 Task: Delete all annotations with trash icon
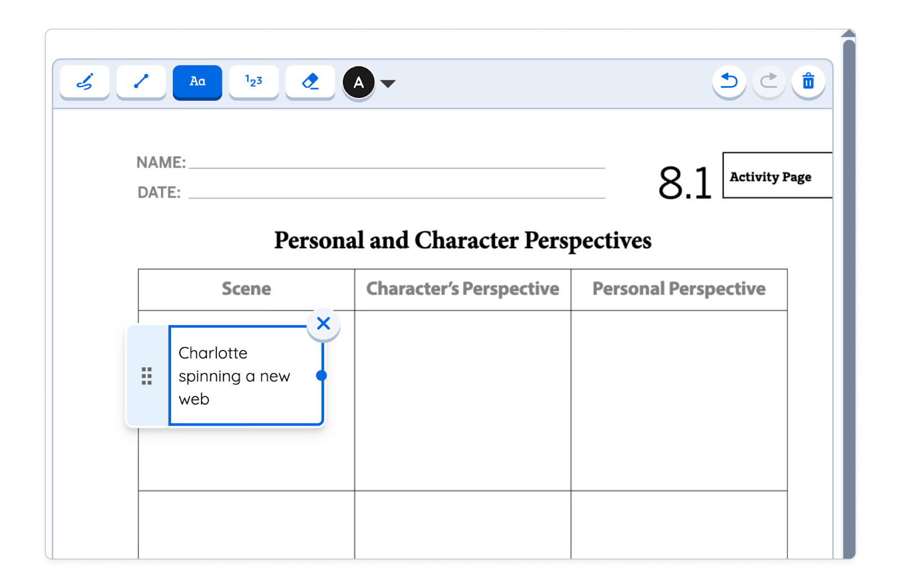pyautogui.click(x=808, y=82)
